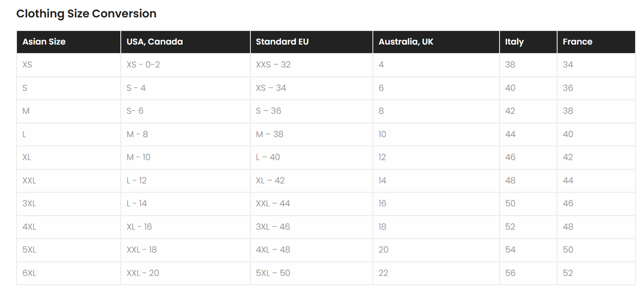Click the Asian Size column header
Viewport: 644px width, 295px height.
coord(44,42)
